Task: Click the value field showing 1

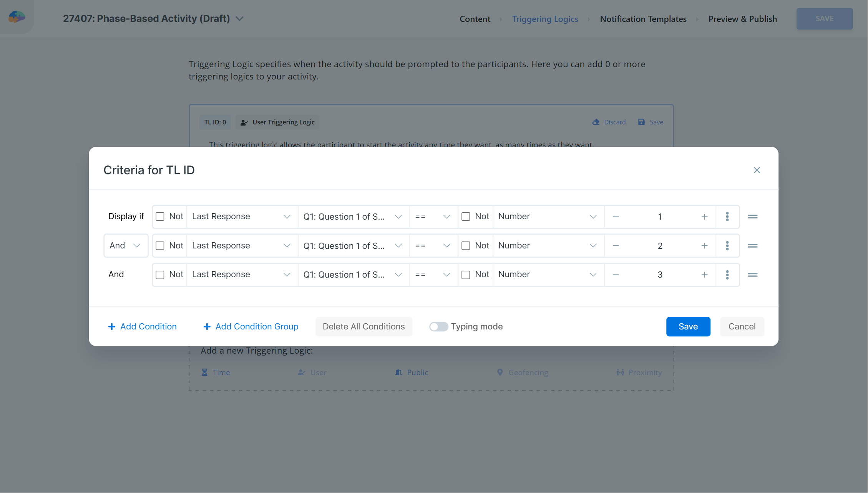Action: (660, 217)
